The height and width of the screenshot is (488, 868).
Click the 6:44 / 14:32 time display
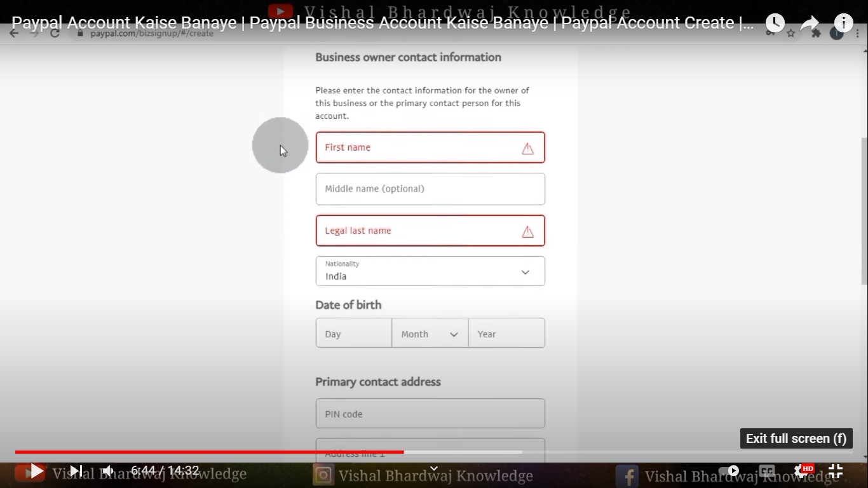tap(165, 471)
